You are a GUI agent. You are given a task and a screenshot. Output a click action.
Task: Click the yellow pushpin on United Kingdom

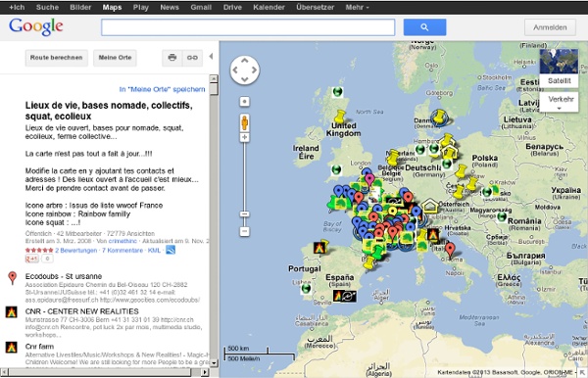pyautogui.click(x=340, y=117)
